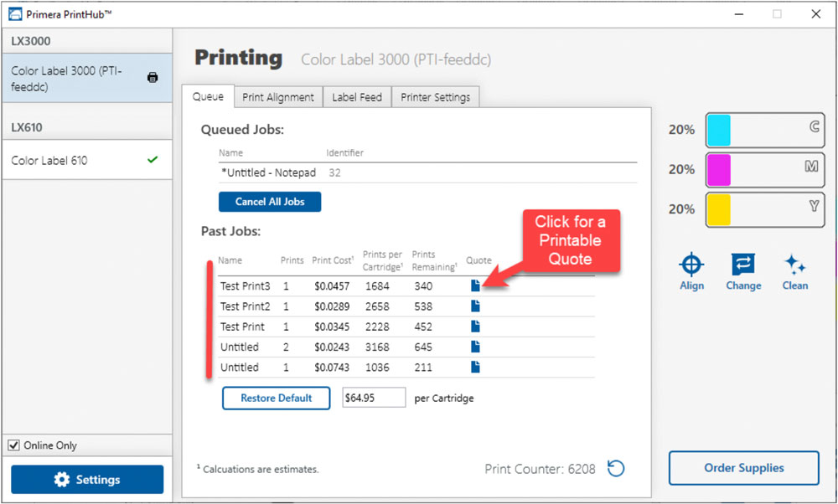The width and height of the screenshot is (838, 504).
Task: Click Print Counter: 6208 text
Action: pos(540,469)
